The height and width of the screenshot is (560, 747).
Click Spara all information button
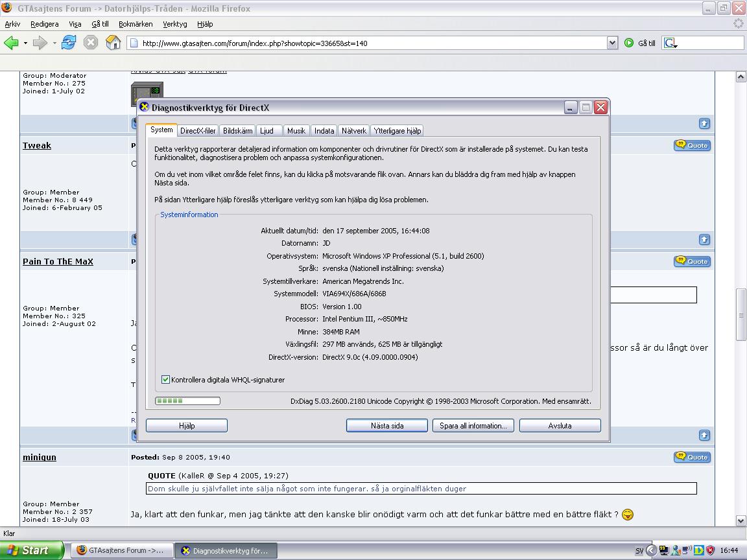point(473,426)
